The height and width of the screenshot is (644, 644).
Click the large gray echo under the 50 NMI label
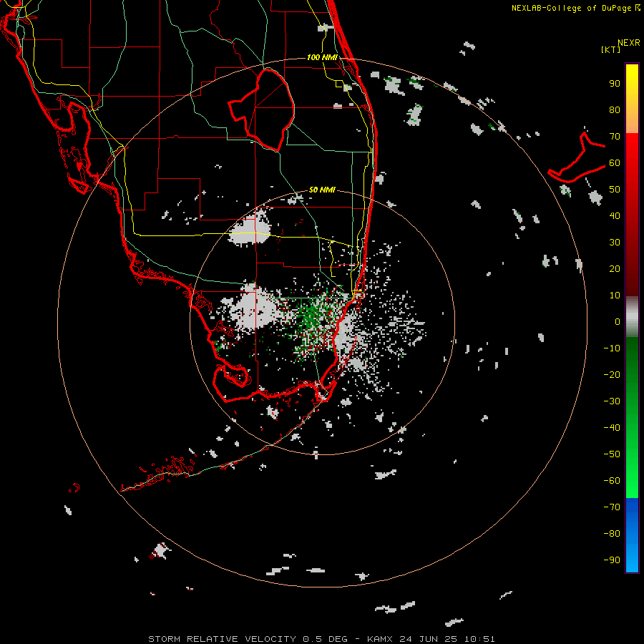tap(250, 229)
